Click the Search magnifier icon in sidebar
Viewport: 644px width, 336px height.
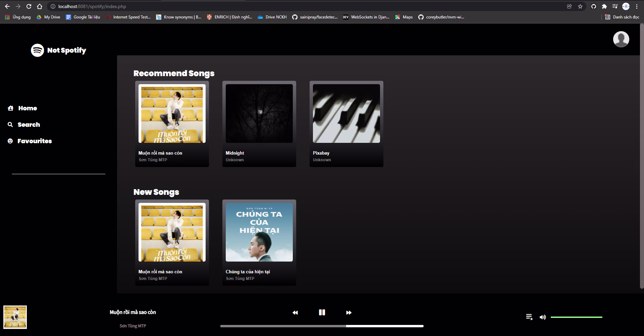10,124
